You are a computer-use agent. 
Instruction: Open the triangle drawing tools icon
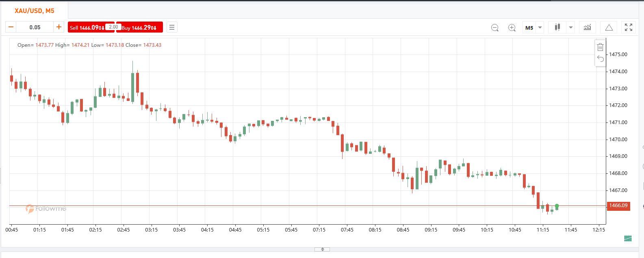coord(609,27)
